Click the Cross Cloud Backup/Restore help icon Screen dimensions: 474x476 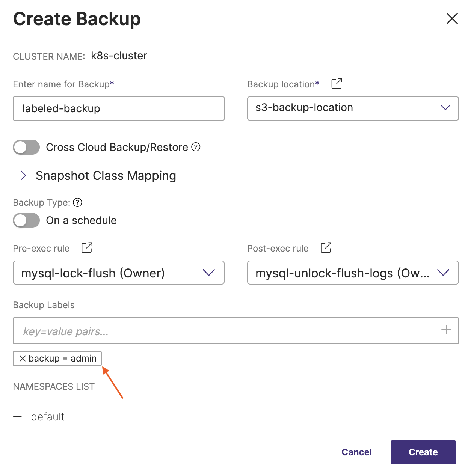point(196,147)
